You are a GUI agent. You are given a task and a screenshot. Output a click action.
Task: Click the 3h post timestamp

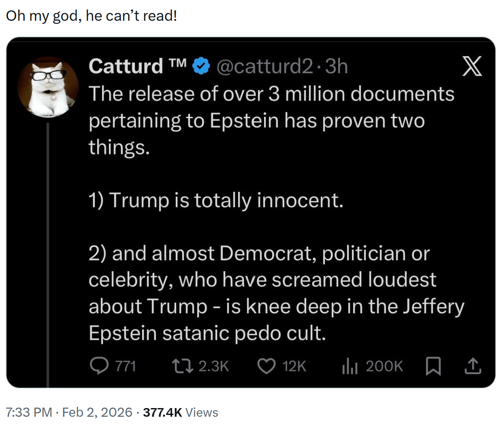tap(336, 66)
